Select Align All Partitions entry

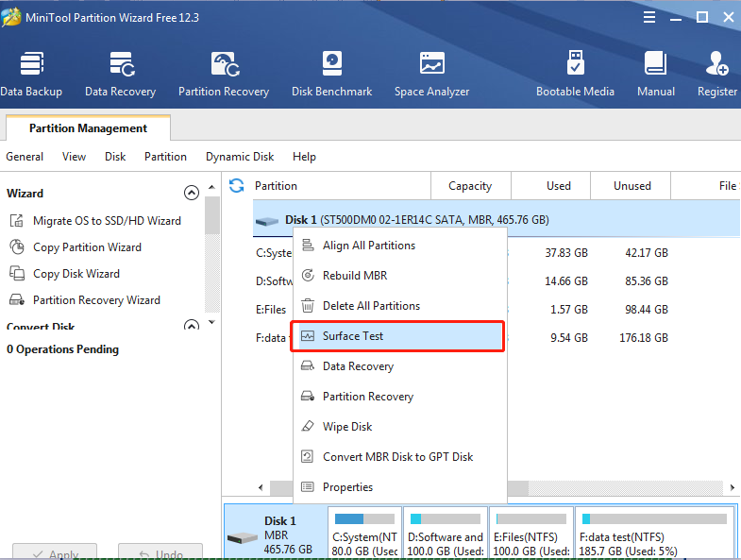(400, 245)
